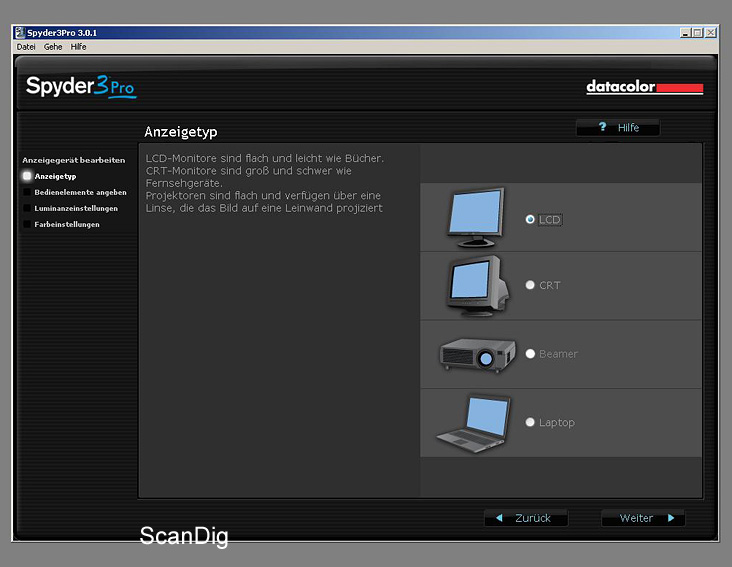Select the Anzeigetyp step in sidebar
This screenshot has width=732, height=567.
pos(55,176)
